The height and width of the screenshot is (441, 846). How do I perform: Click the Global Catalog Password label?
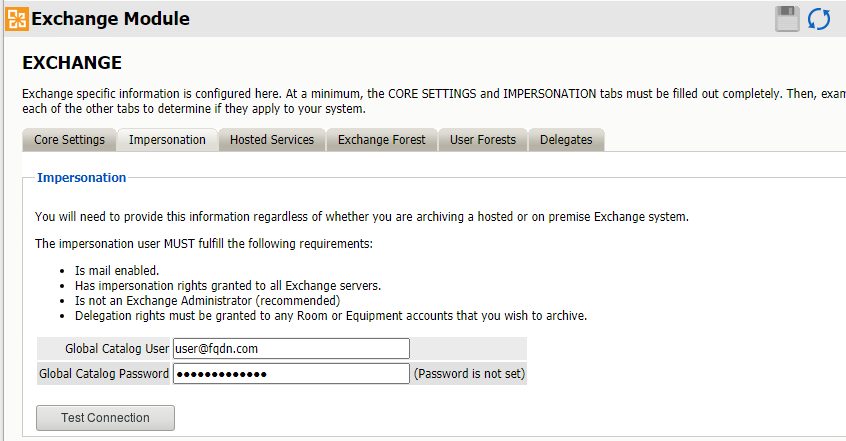[x=103, y=374]
